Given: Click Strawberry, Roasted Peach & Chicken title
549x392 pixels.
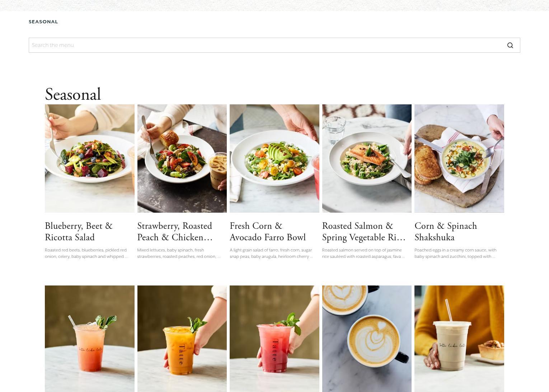Looking at the screenshot, I should point(175,232).
